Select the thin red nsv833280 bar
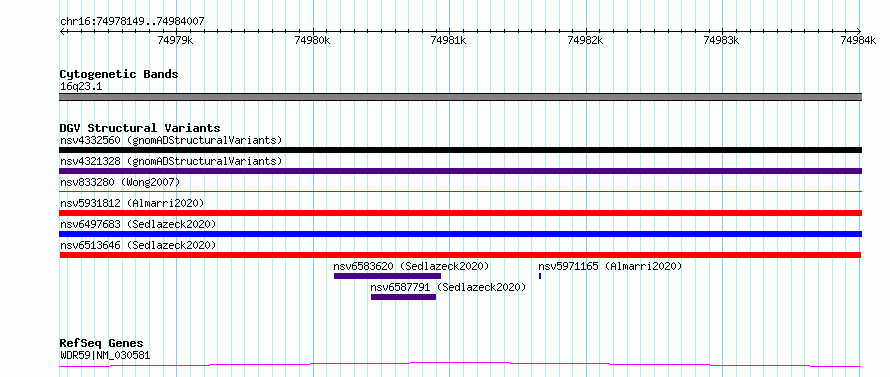 pos(460,192)
